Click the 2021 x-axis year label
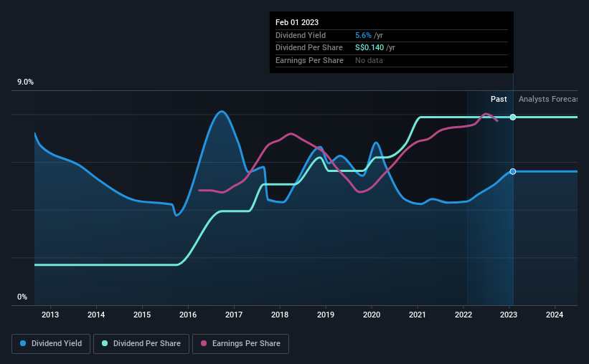 click(x=418, y=315)
